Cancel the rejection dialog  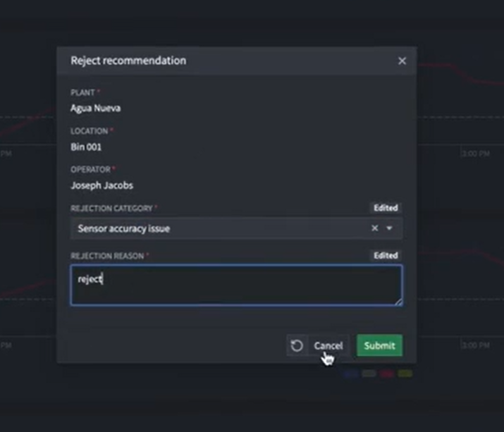click(328, 346)
